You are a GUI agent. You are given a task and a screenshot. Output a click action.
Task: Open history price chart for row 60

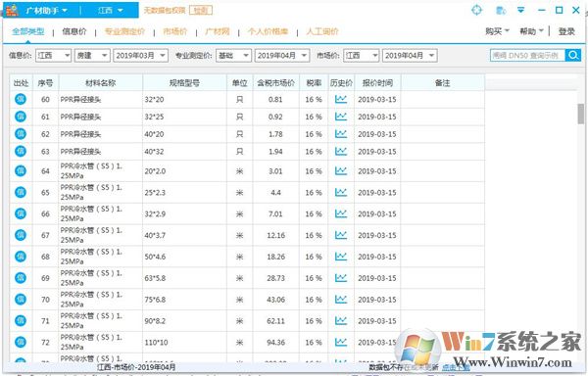click(341, 99)
